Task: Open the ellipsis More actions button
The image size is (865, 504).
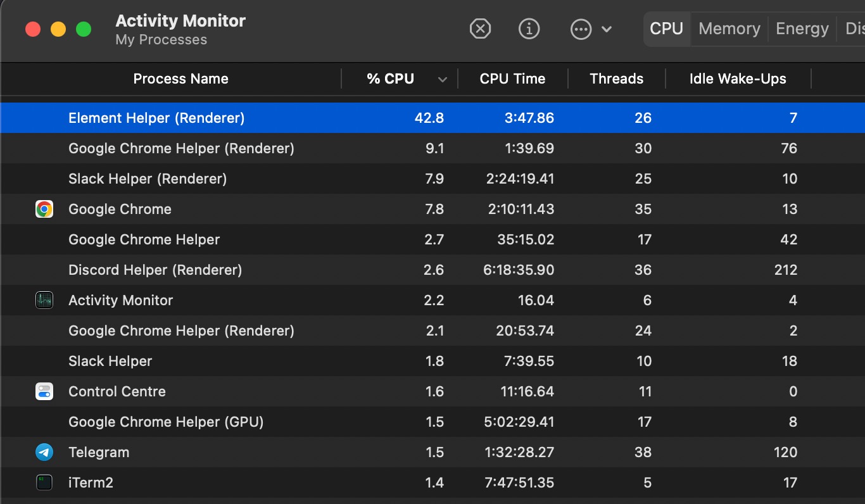Action: point(581,29)
